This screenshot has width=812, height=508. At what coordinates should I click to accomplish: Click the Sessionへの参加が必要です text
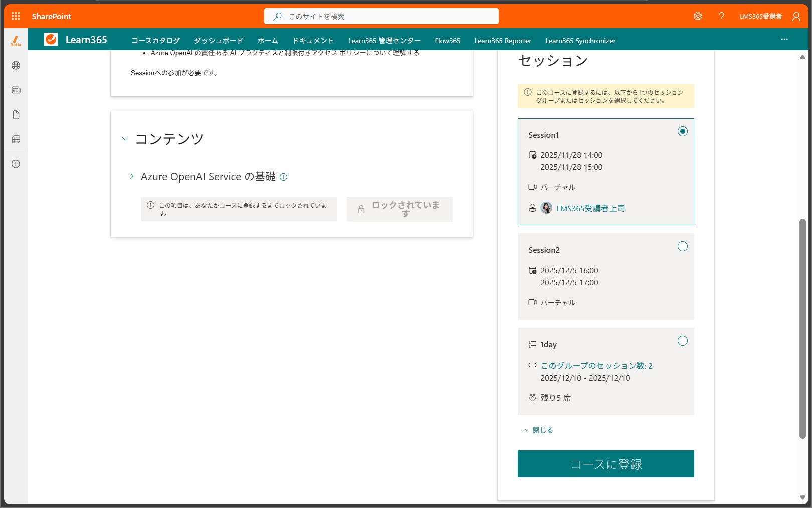174,73
